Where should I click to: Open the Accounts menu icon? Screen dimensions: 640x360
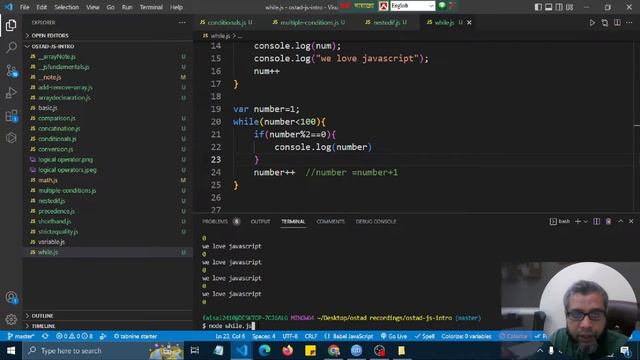click(11, 298)
